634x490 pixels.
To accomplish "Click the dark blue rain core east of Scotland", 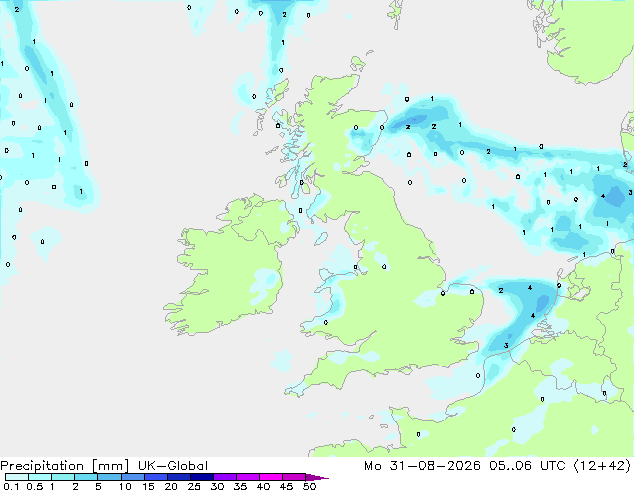I will click(x=414, y=120).
